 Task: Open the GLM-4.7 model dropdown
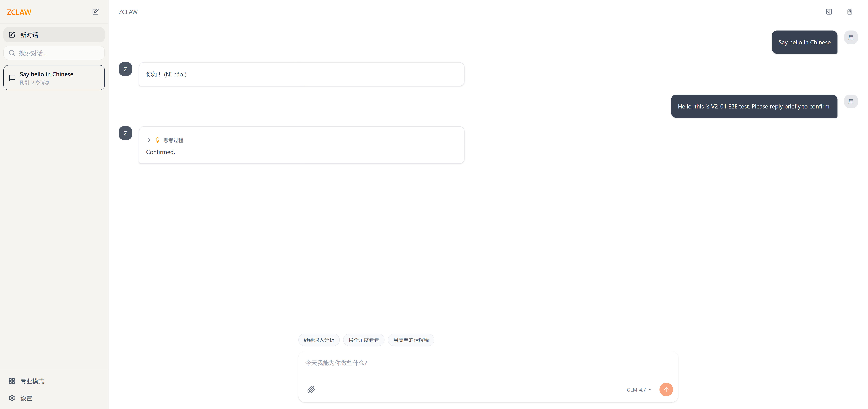tap(639, 390)
